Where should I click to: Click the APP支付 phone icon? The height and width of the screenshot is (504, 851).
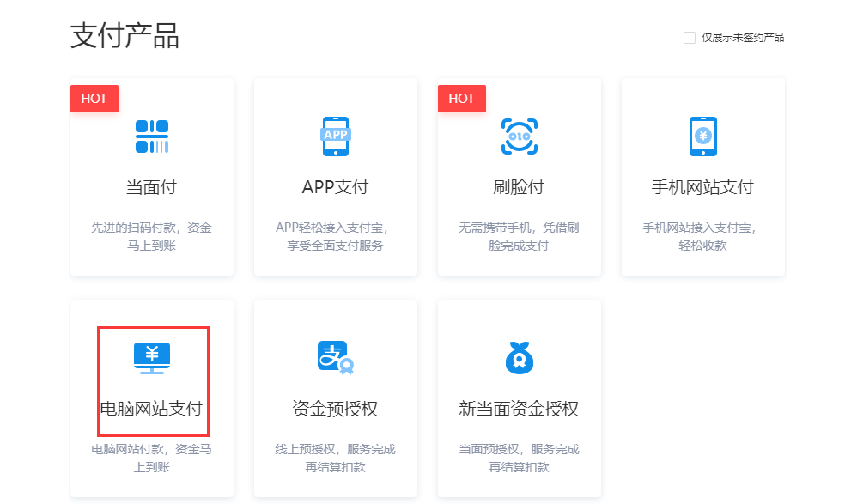(335, 137)
